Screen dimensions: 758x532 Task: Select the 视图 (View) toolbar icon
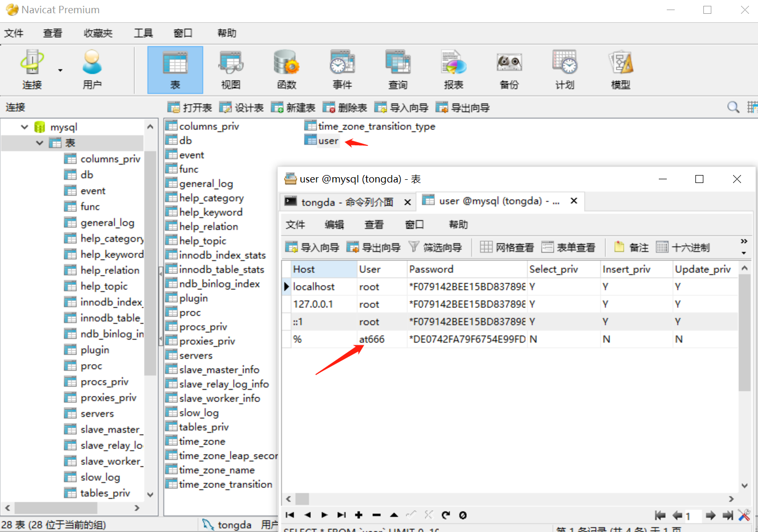[231, 69]
